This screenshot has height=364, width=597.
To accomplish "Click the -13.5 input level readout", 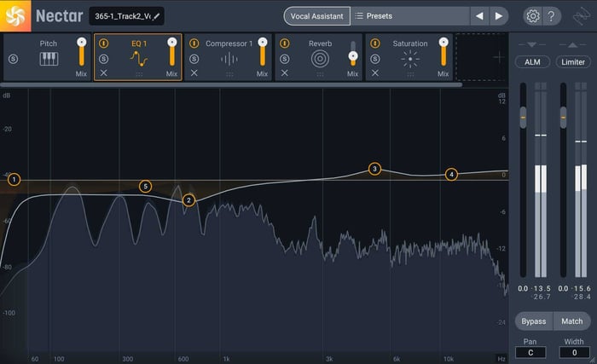I will (x=541, y=289).
